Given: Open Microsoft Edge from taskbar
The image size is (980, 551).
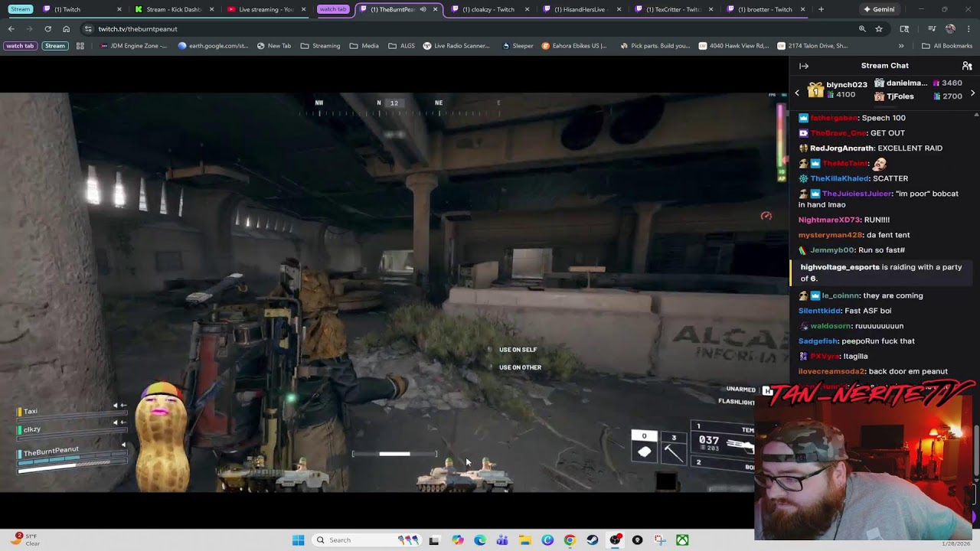Looking at the screenshot, I should [x=480, y=540].
